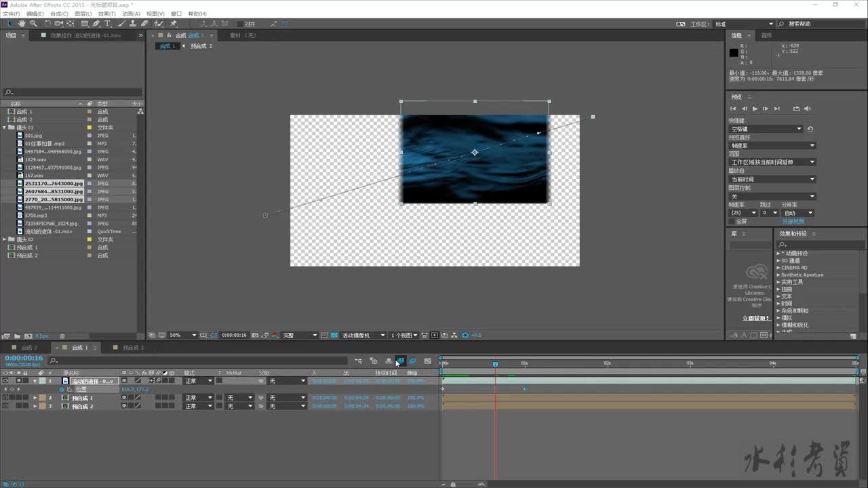Open 动画(A) menu
The height and width of the screenshot is (488, 868).
131,14
